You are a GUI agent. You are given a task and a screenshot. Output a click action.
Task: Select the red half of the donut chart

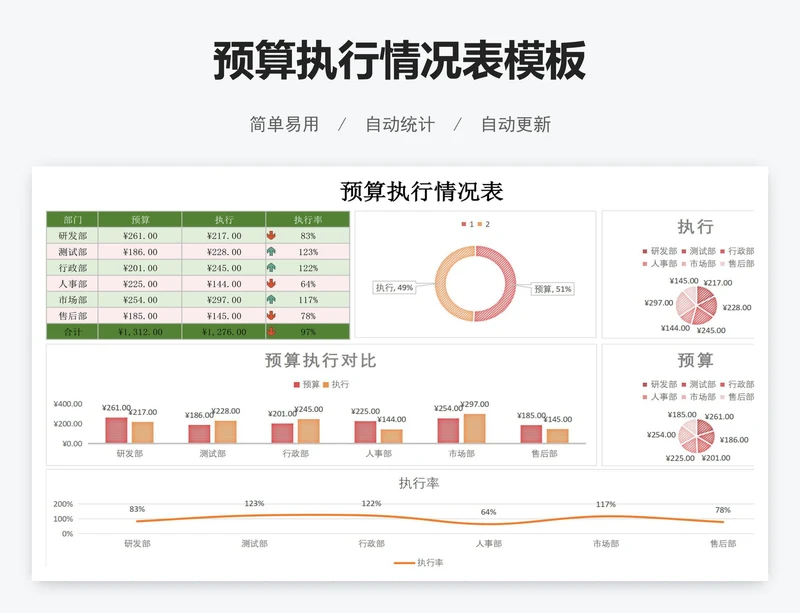tap(509, 283)
